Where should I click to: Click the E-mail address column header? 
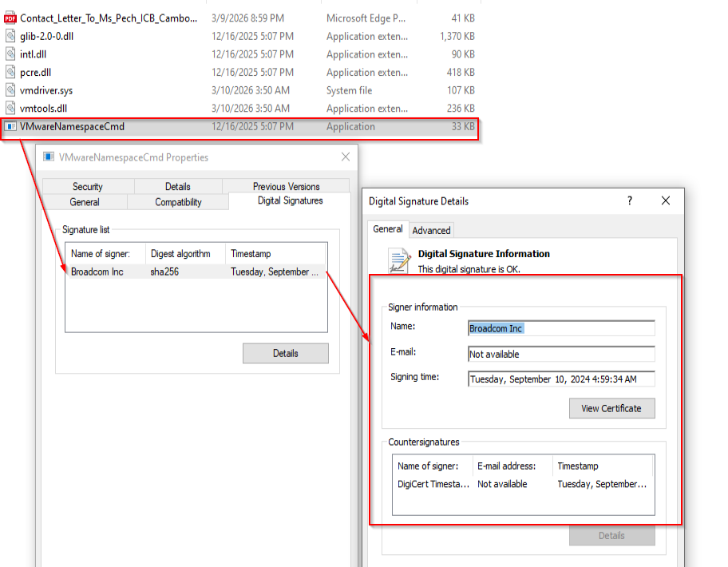click(512, 466)
